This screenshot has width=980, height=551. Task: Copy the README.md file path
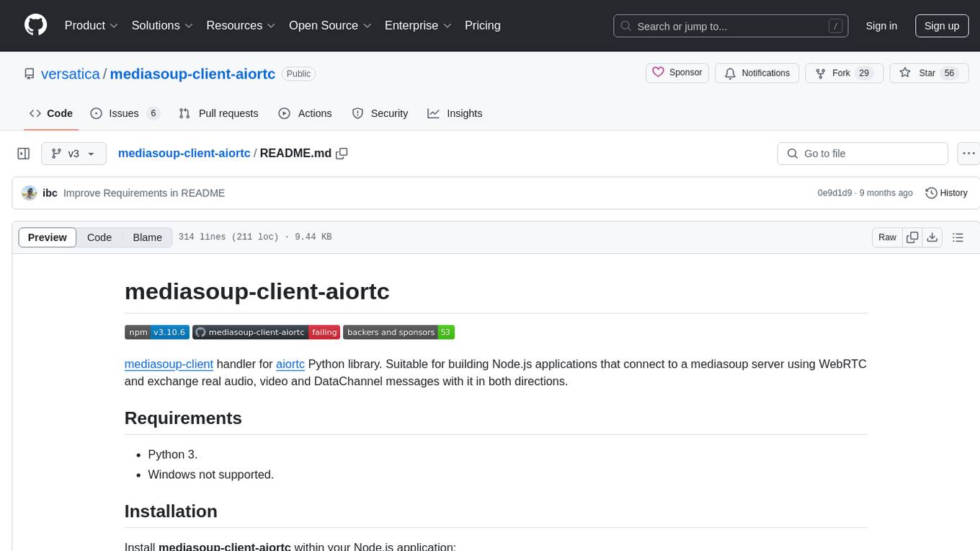[x=342, y=153]
